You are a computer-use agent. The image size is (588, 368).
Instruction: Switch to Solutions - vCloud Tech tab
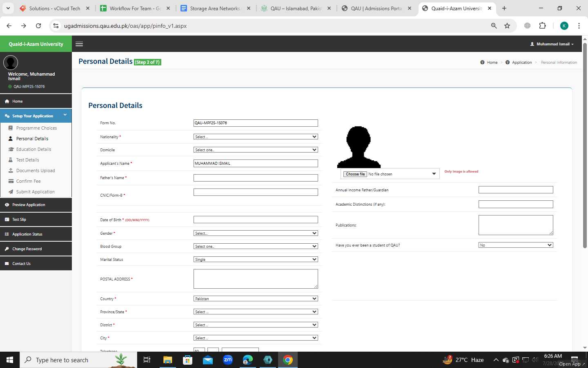pyautogui.click(x=54, y=8)
